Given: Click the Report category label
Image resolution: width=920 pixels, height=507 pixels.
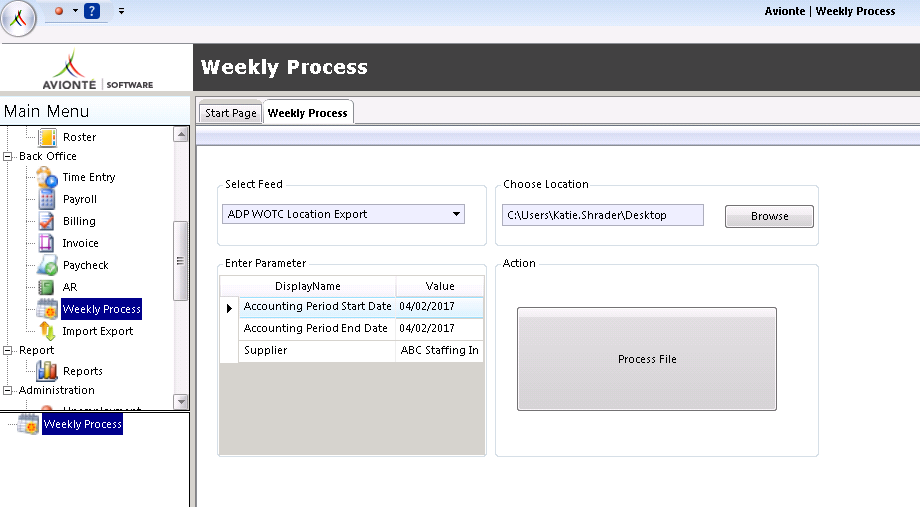Looking at the screenshot, I should 36,350.
